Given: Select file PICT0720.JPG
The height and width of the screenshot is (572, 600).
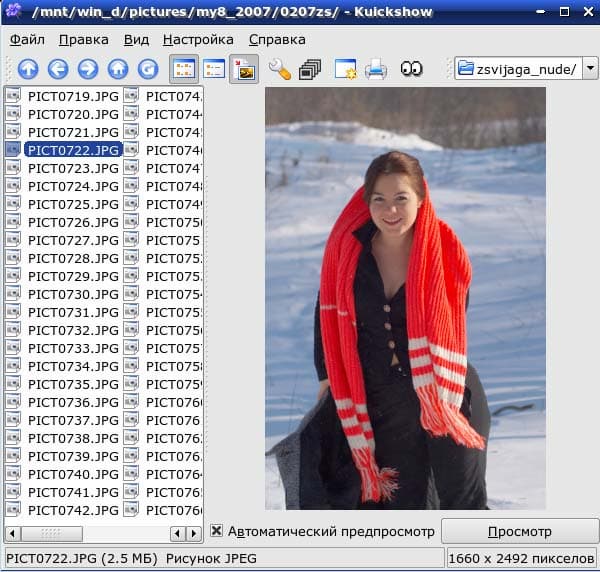Looking at the screenshot, I should click(73, 114).
